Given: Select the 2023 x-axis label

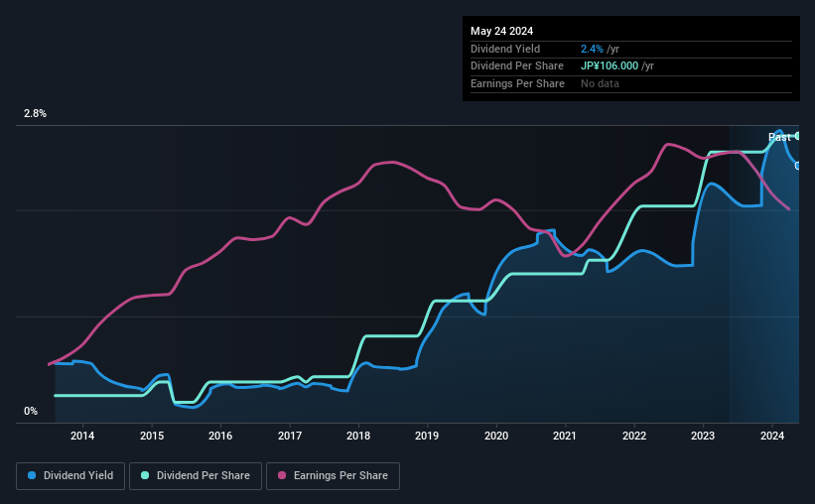Looking at the screenshot, I should (703, 436).
